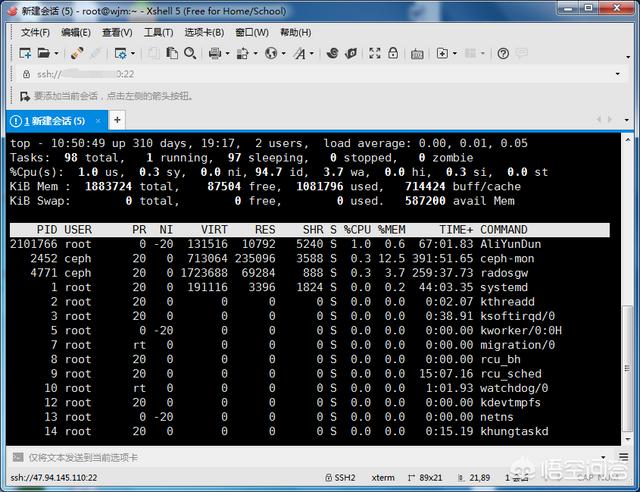Expand the Print dropdown arrow
The height and width of the screenshot is (492, 640).
[x=227, y=53]
